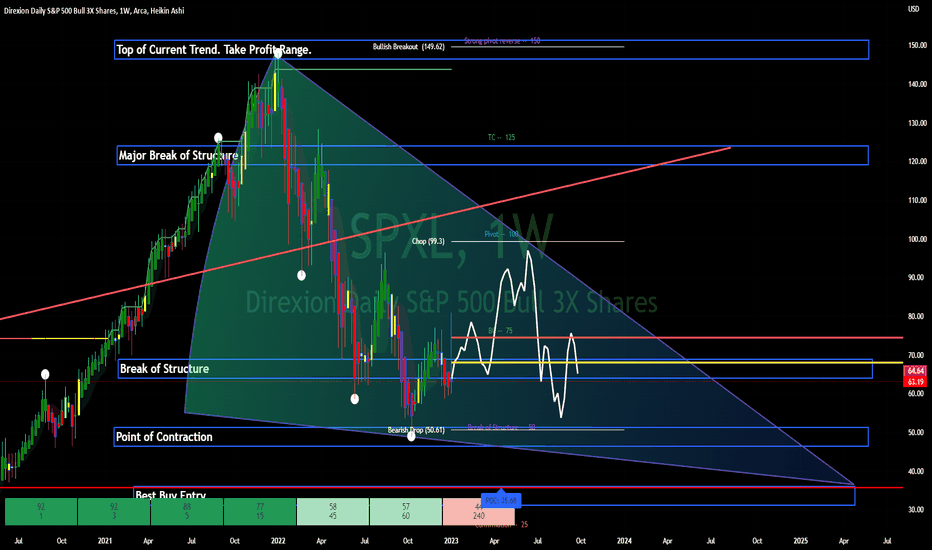Select the green box showing 77 and 15
This screenshot has height=550, width=932.
[260, 512]
